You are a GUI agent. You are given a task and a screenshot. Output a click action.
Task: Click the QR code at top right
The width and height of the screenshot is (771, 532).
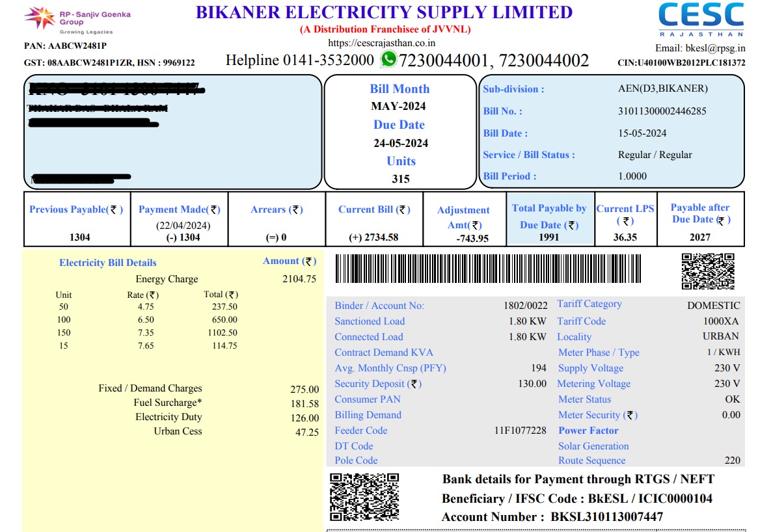pos(708,271)
